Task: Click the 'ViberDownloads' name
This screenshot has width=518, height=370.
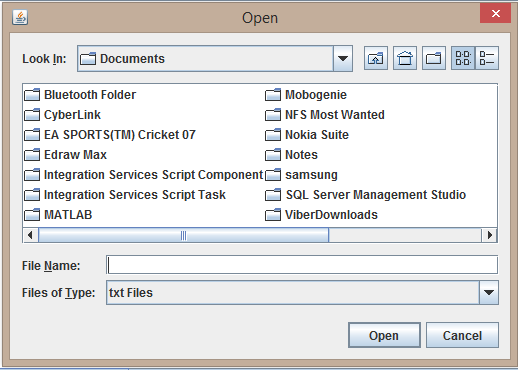Action: point(331,215)
